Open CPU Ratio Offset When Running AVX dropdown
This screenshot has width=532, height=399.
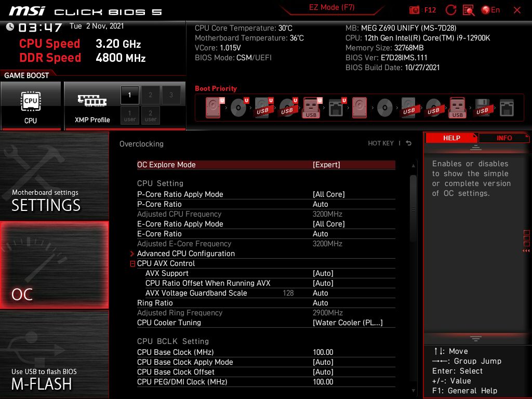click(323, 283)
